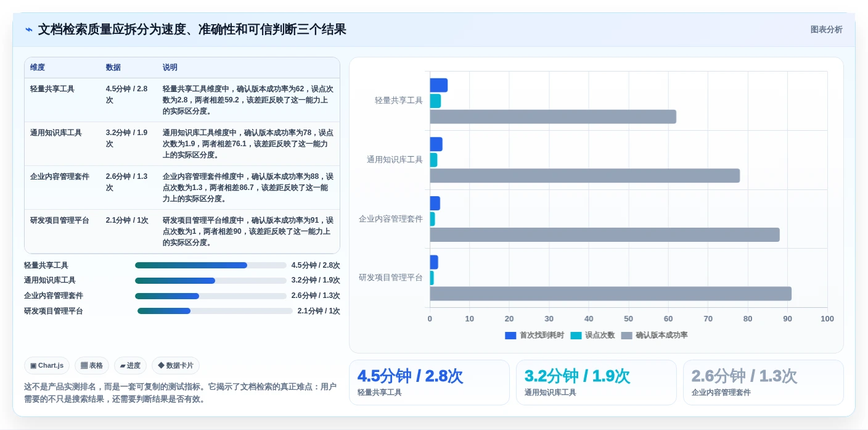Click the 3.2分钟 / 1.9次 table cell
This screenshot has width=868, height=430.
127,138
